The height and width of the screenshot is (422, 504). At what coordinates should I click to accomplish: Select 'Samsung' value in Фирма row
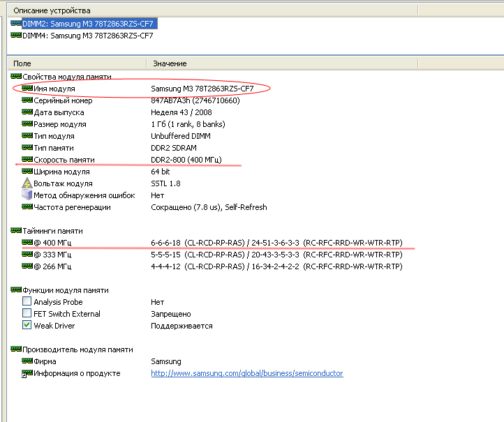pyautogui.click(x=166, y=361)
